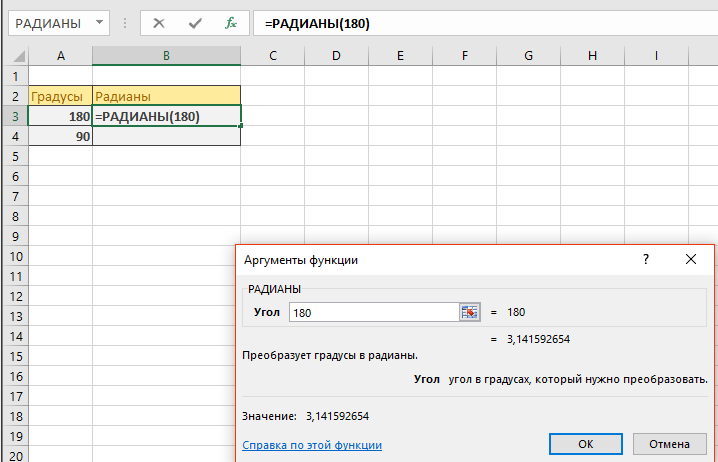
Task: Select empty cell B4 next to 90
Action: click(x=167, y=136)
